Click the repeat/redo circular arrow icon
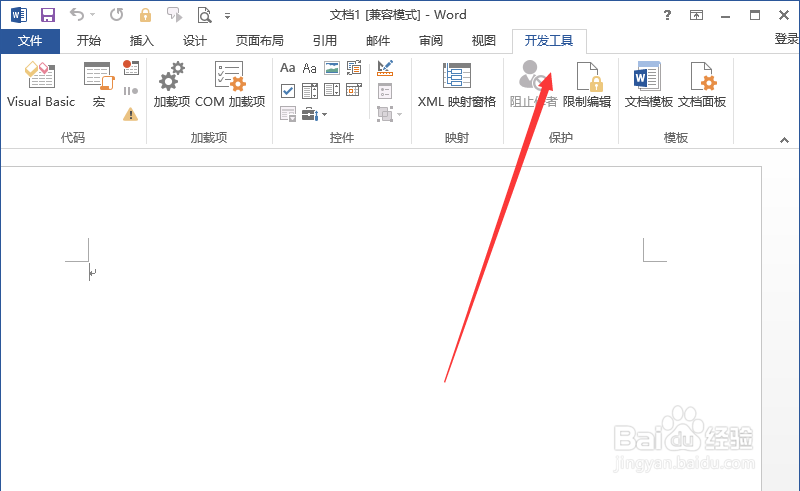This screenshot has height=491, width=800. tap(117, 15)
